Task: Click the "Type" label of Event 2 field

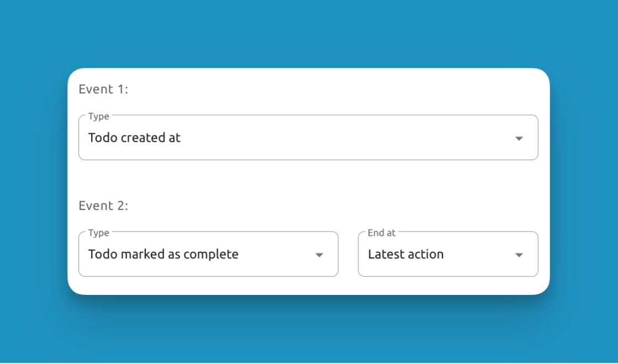Action: click(x=99, y=233)
